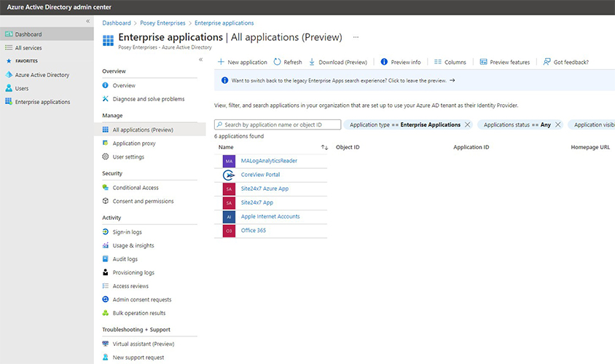
Task: Click Columns to choose table columns
Action: click(x=450, y=62)
